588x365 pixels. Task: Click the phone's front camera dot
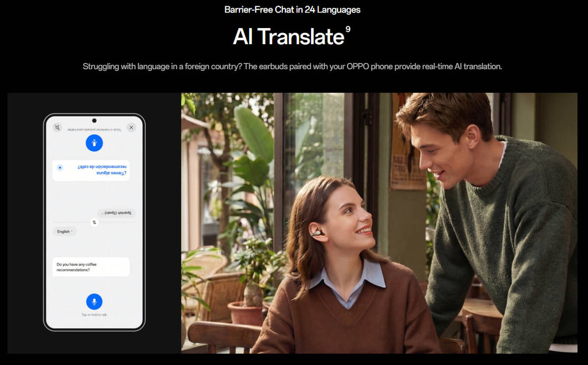coord(94,120)
